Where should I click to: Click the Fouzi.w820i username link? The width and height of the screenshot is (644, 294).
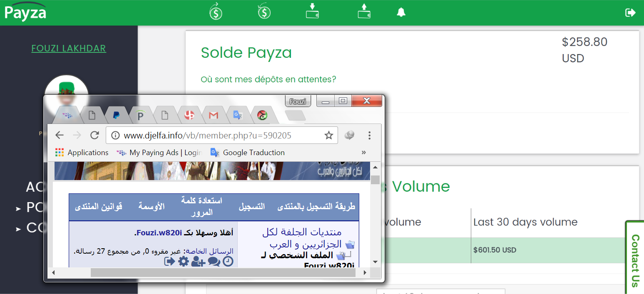tap(160, 233)
